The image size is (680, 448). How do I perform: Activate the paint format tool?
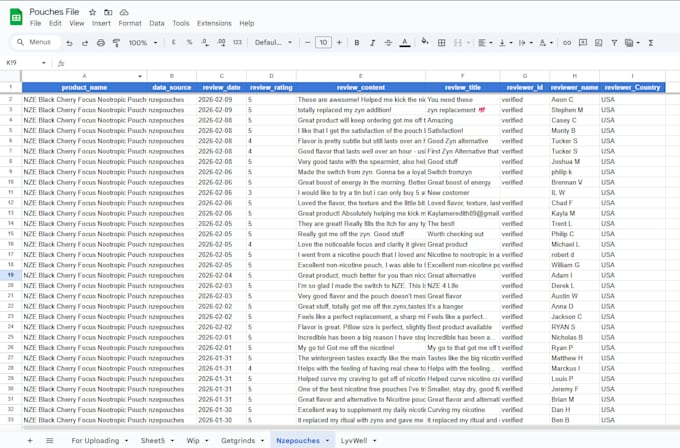point(116,43)
